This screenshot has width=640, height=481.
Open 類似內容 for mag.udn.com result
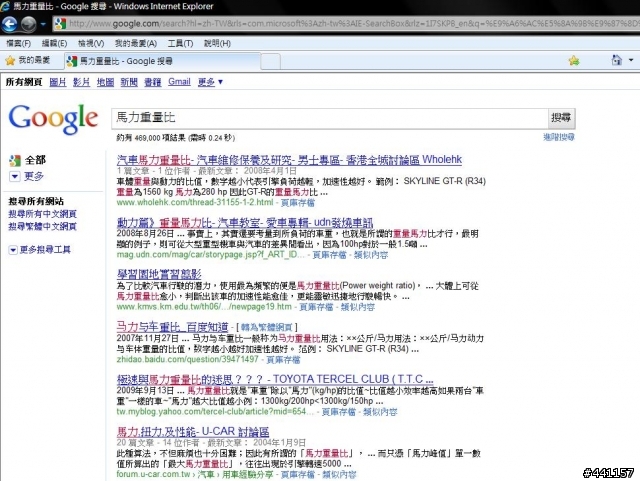371,255
